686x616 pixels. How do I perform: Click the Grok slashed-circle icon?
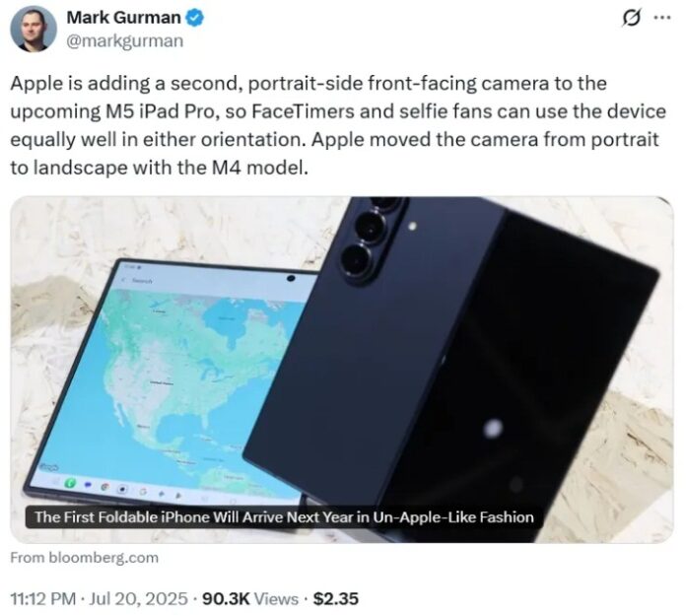tap(632, 18)
